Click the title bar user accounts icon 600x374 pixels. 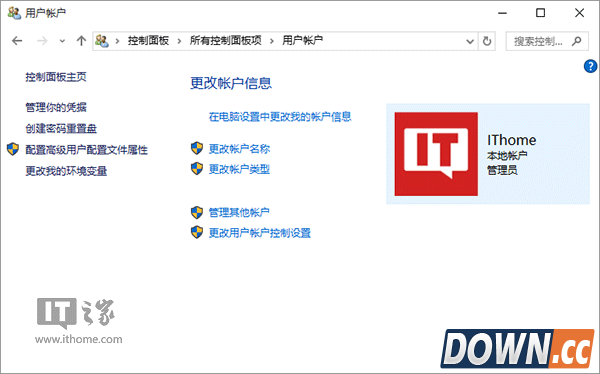tap(14, 13)
